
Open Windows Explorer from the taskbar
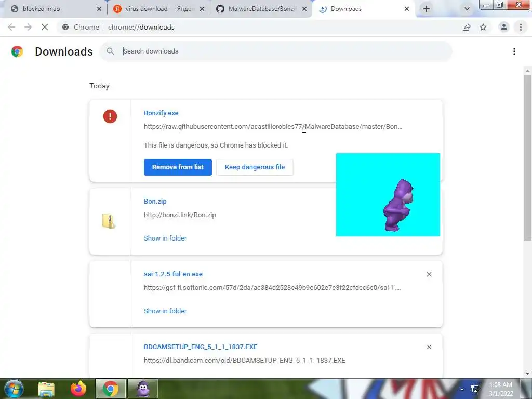click(46, 389)
